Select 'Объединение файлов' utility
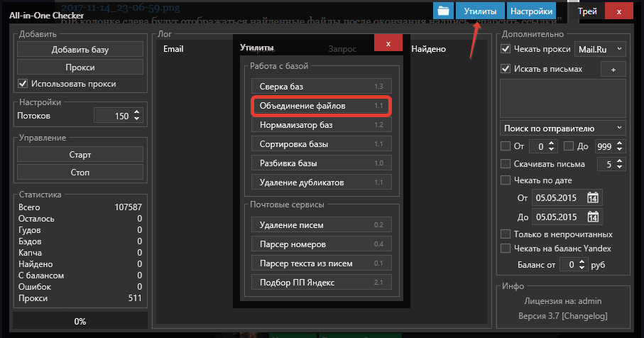Viewport: 644px width, 338px height. click(x=321, y=106)
